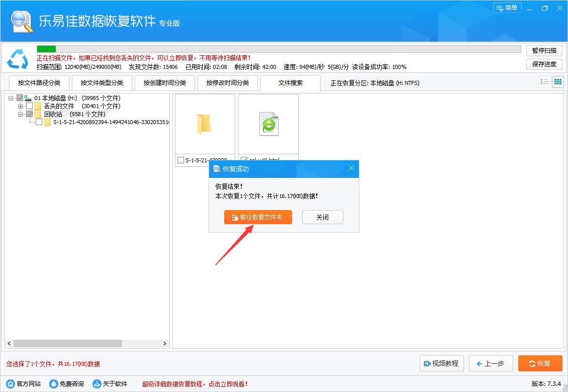Click the green scan progress bar

point(46,49)
